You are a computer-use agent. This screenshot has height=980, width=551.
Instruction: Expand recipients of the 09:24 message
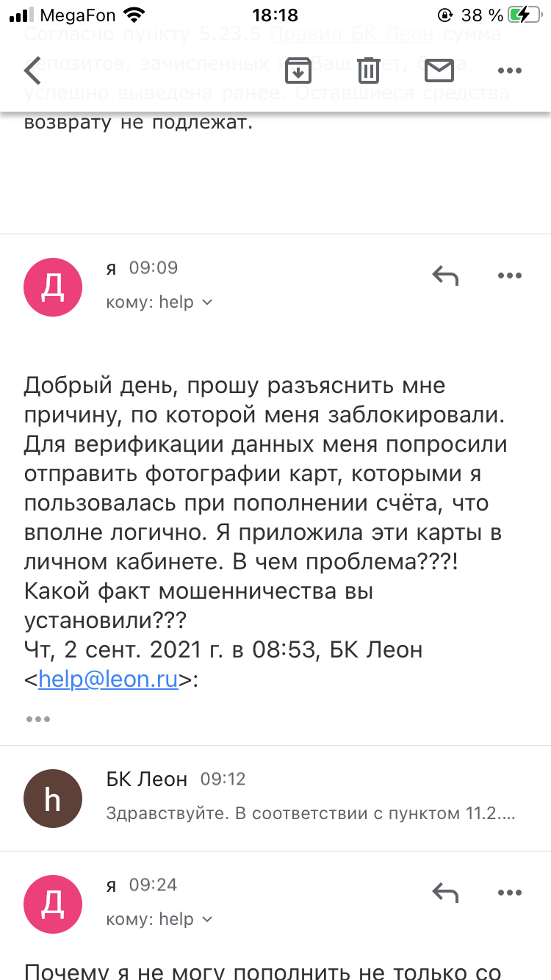[x=159, y=919]
